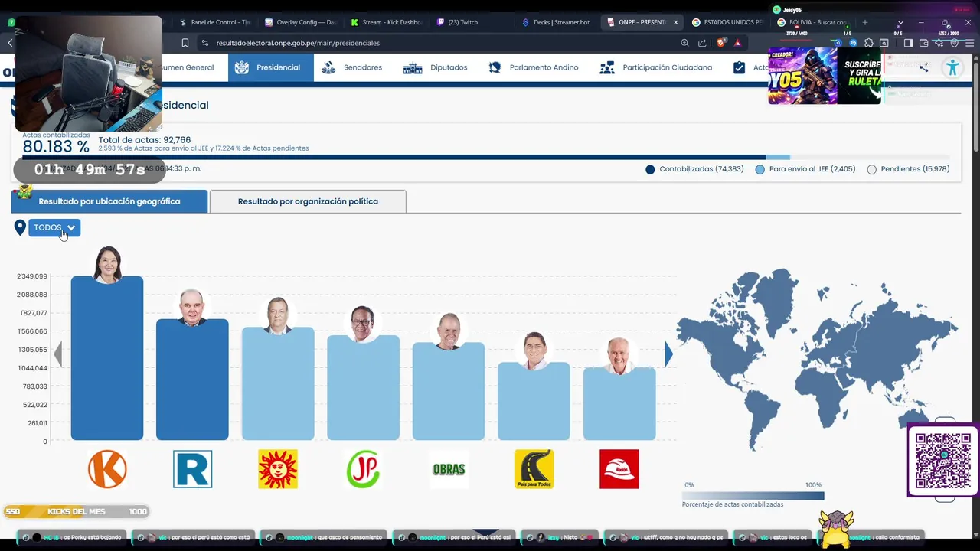Click the QR code overlay
This screenshot has width=980, height=551.
tap(943, 461)
